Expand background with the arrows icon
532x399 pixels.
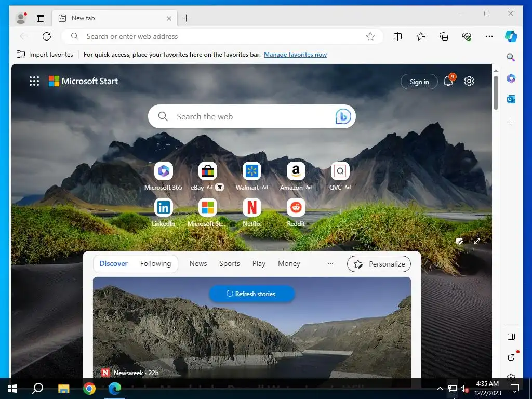(477, 241)
